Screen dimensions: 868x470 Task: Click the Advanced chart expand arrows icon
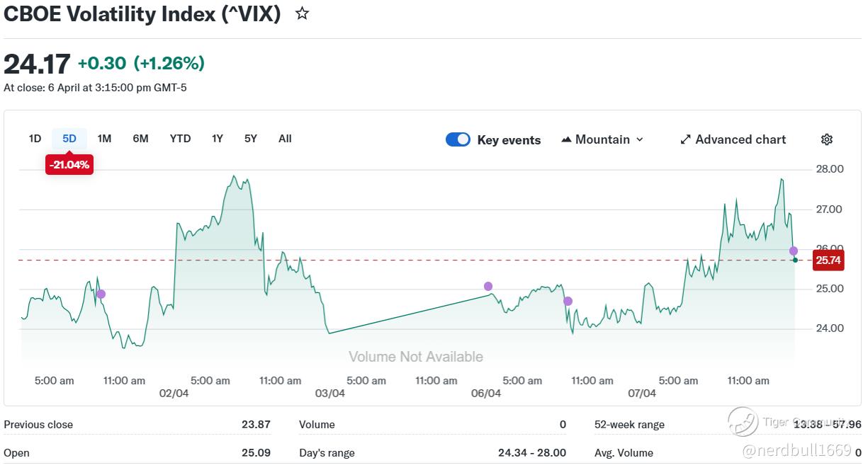685,139
